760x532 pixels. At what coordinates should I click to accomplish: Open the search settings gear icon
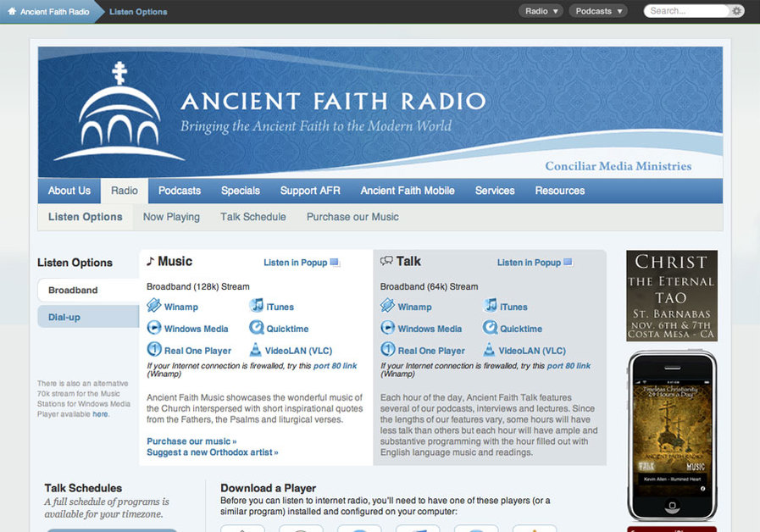click(737, 11)
